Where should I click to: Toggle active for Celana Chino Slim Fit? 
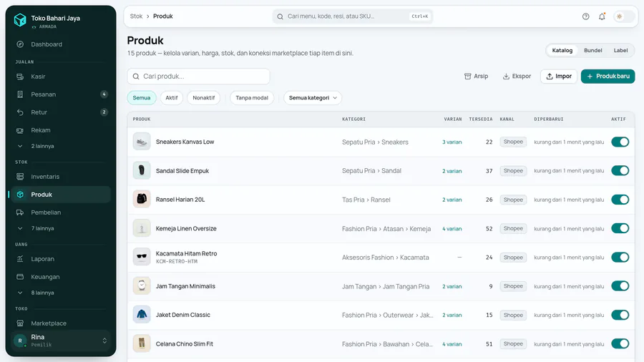tap(620, 344)
